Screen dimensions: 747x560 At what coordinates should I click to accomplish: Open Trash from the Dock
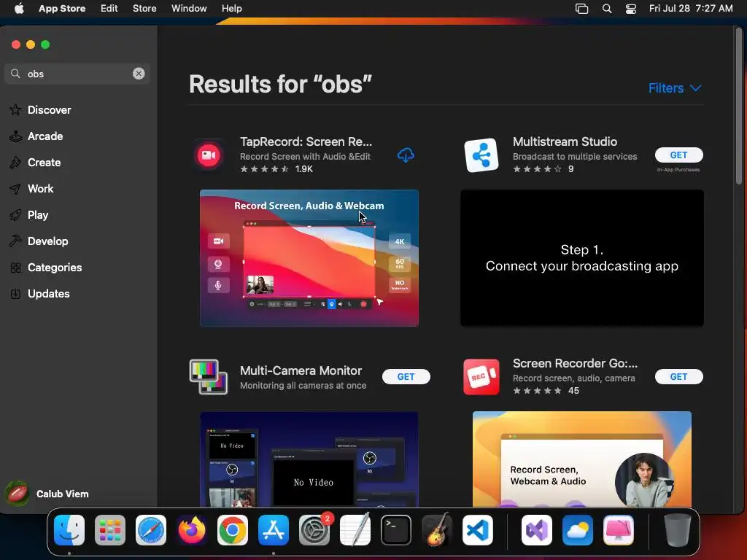point(678,530)
